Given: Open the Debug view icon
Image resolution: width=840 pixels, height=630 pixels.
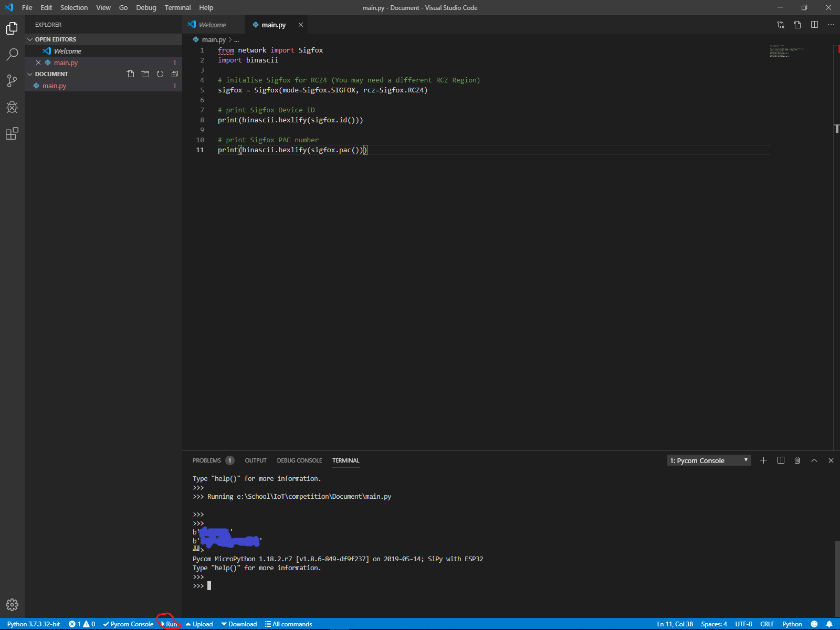Looking at the screenshot, I should (x=12, y=108).
